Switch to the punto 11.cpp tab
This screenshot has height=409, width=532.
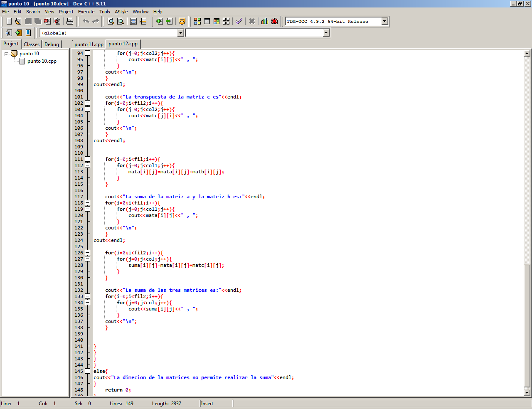[89, 44]
